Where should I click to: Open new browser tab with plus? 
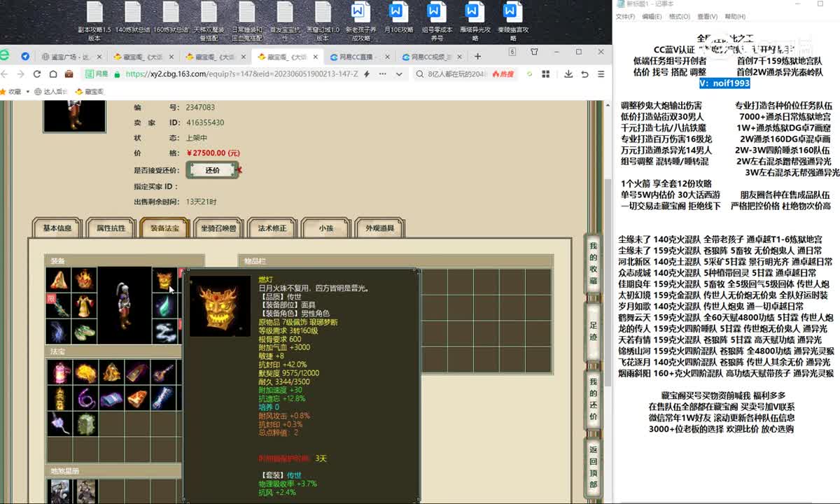(x=477, y=57)
